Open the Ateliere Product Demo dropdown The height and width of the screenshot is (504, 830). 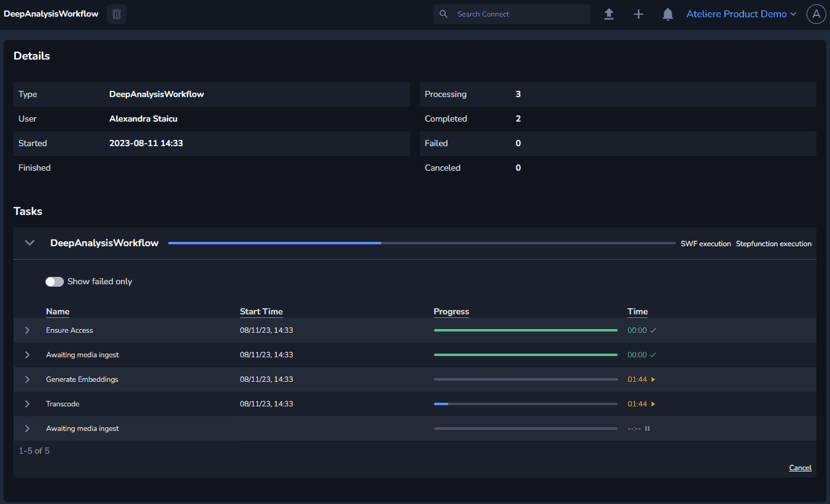741,14
